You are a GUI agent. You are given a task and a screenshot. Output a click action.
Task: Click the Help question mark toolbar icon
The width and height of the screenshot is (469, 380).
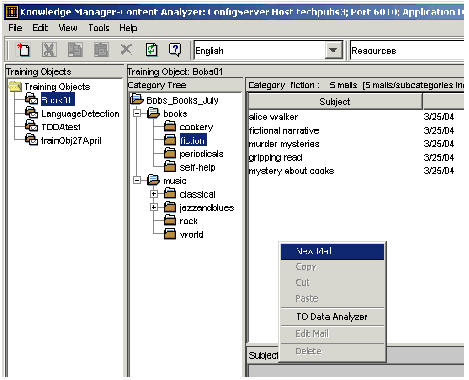click(175, 50)
